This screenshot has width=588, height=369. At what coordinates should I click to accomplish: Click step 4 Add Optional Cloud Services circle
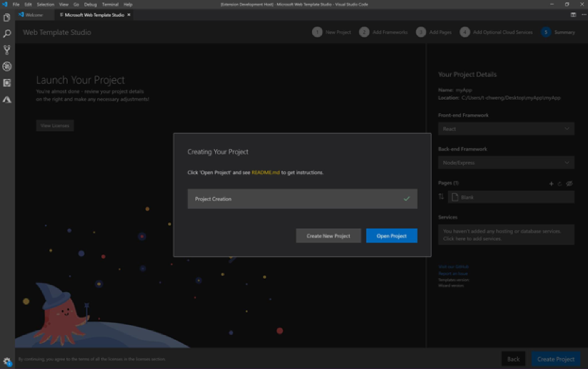465,32
